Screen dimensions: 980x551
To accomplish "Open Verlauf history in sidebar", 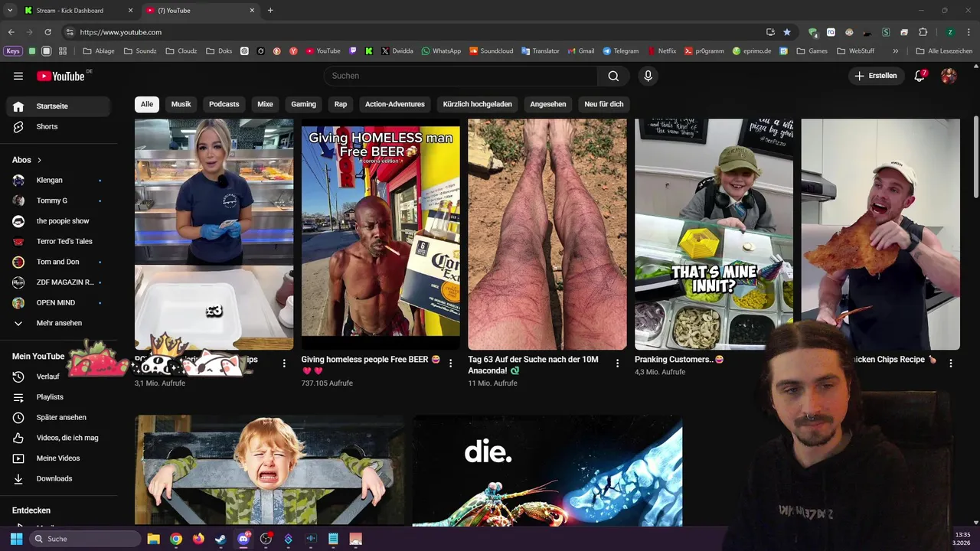I will (59, 377).
